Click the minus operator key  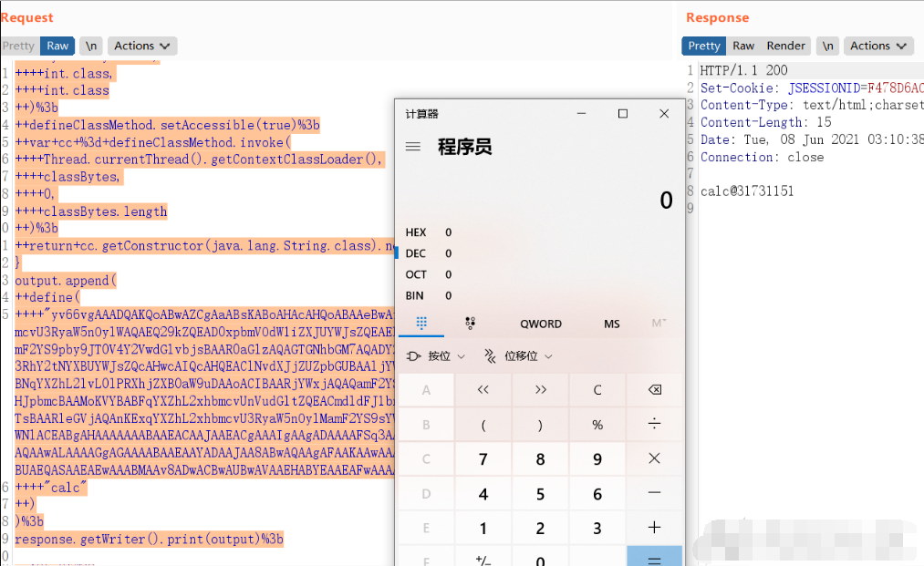point(654,493)
